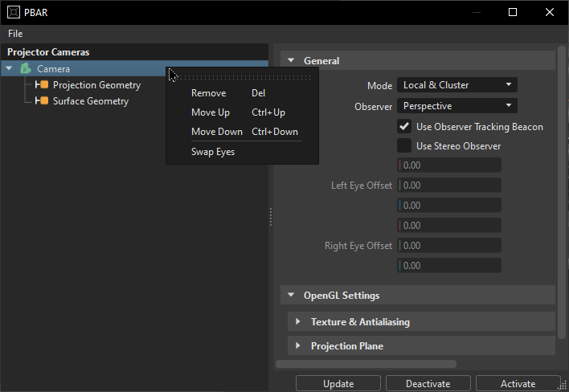Click the Deactivate button
This screenshot has width=569, height=392.
tap(428, 384)
